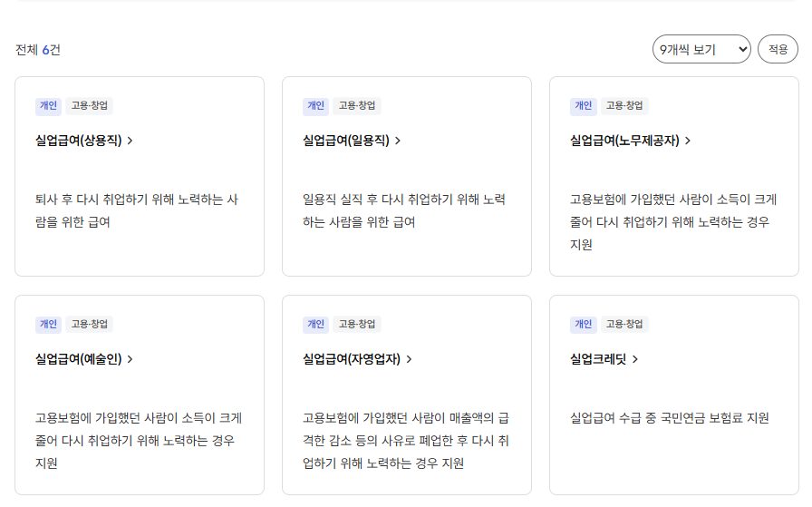This screenshot has height=507, width=812.
Task: Open the 9개씩 보기 page-size dropdown
Action: pos(701,49)
